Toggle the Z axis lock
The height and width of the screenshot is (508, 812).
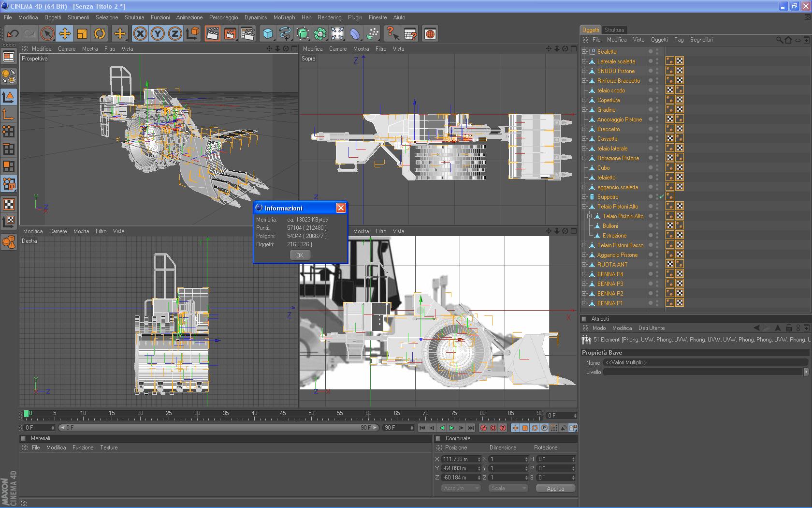pyautogui.click(x=175, y=34)
